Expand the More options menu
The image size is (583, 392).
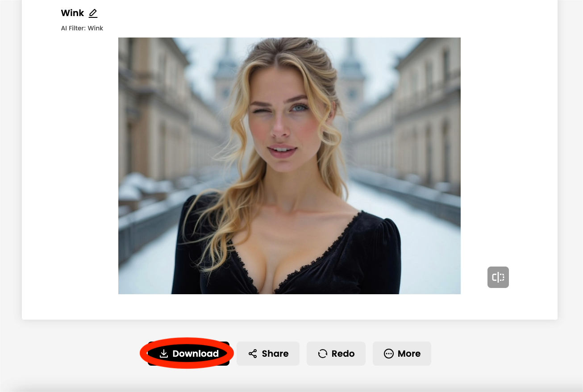402,354
